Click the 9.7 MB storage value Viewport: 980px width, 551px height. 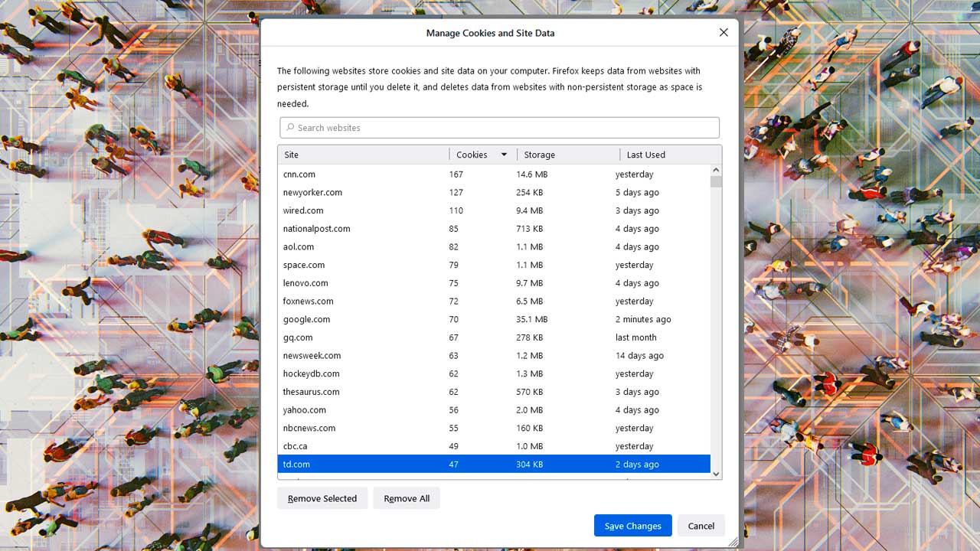(529, 283)
